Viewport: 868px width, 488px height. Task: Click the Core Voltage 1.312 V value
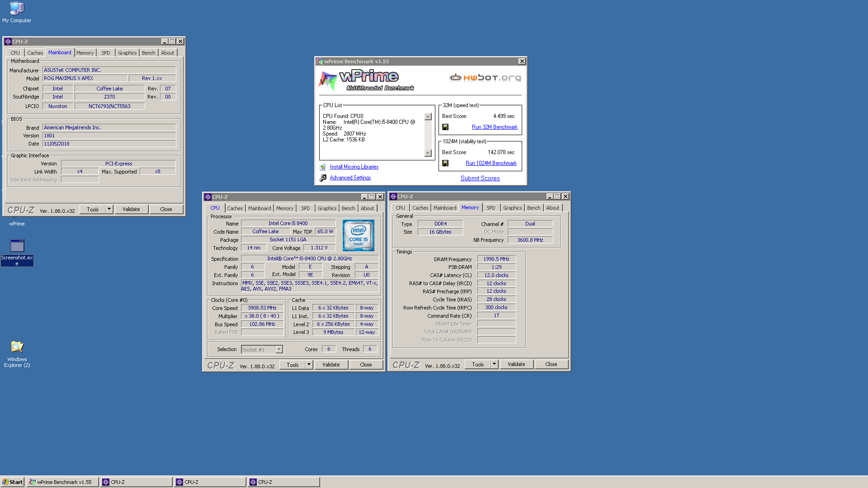click(x=319, y=248)
